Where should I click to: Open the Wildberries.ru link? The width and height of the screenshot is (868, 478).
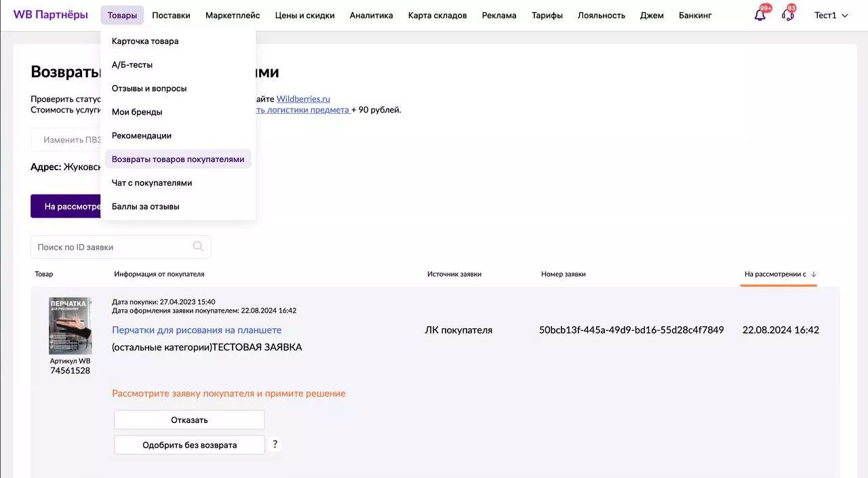[303, 99]
